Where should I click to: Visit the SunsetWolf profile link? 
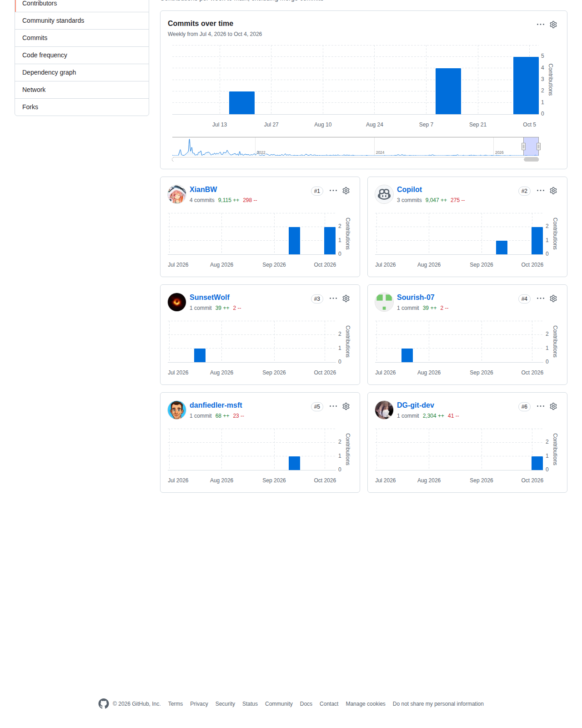click(x=210, y=298)
